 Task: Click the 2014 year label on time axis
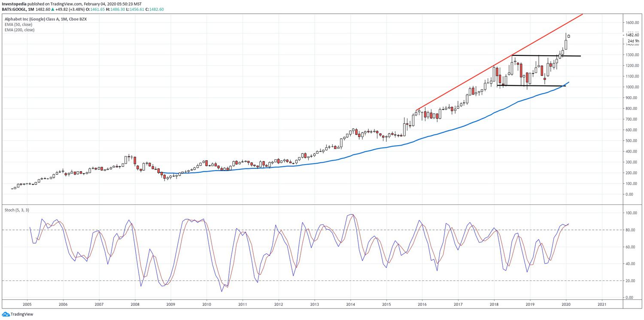(x=350, y=305)
